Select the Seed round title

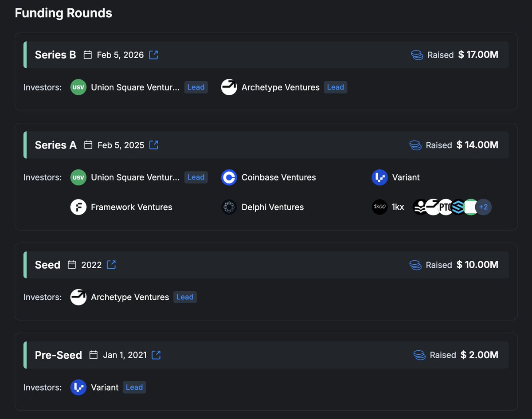click(47, 265)
